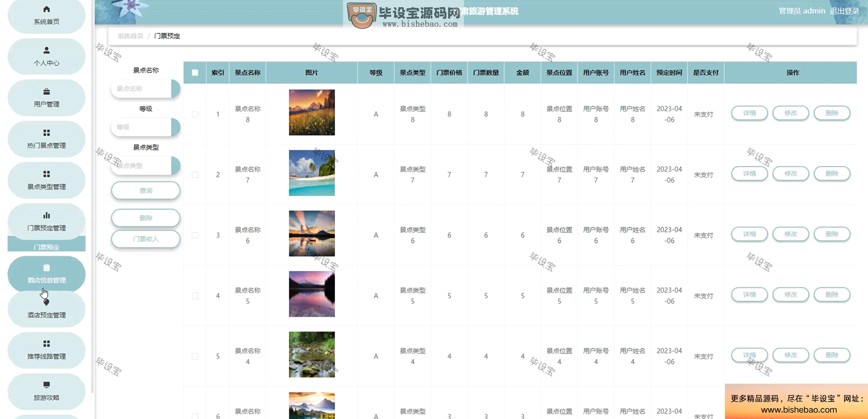Screen dimensions: 868x419
Task: Click 修改 for row 景点名称6
Action: click(790, 234)
